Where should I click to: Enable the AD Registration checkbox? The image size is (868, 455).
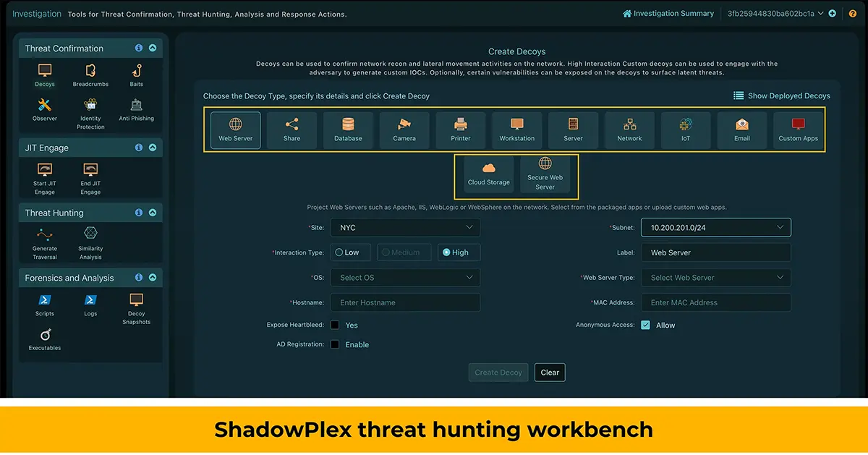pos(335,344)
